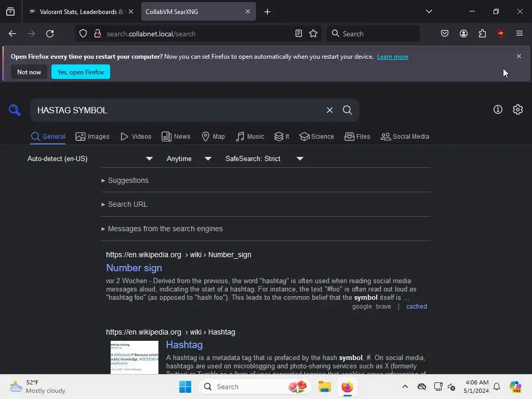532x399 pixels.
Task: Show connection security padlock details
Action: 98,34
